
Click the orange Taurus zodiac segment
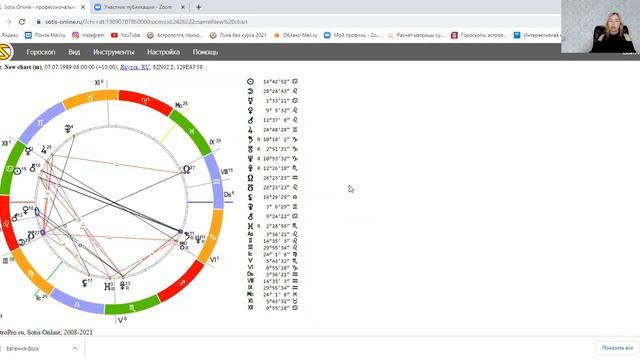(x=90, y=98)
